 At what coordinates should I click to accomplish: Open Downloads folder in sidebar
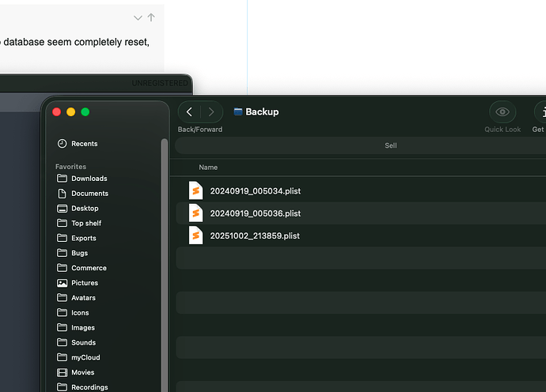point(82,179)
